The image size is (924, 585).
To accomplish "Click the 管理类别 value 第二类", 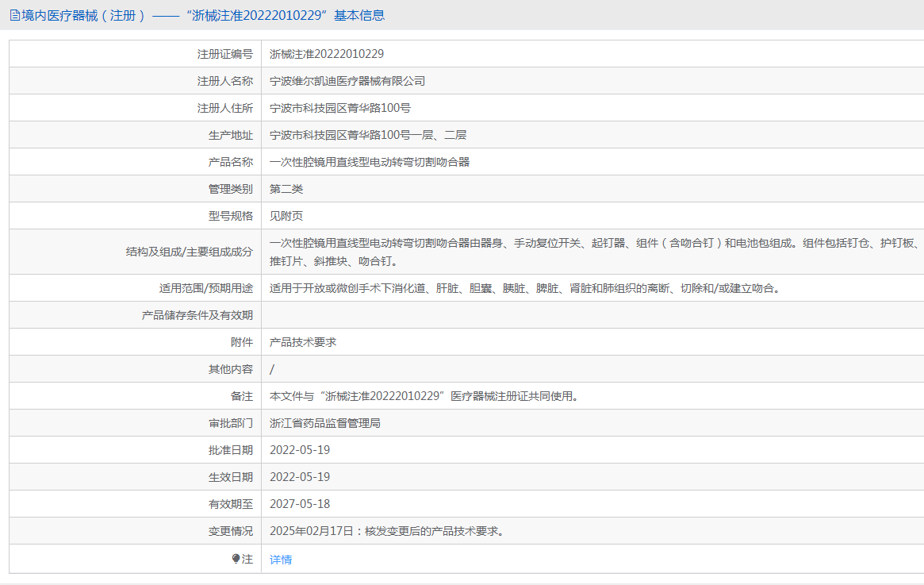I will 286,189.
